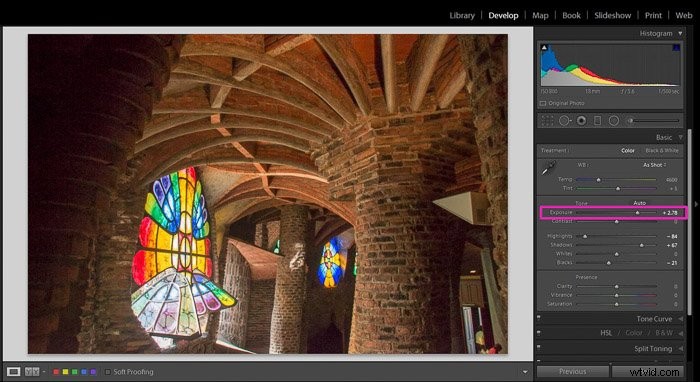
Task: Open Before/After view options dropdown
Action: [44, 372]
